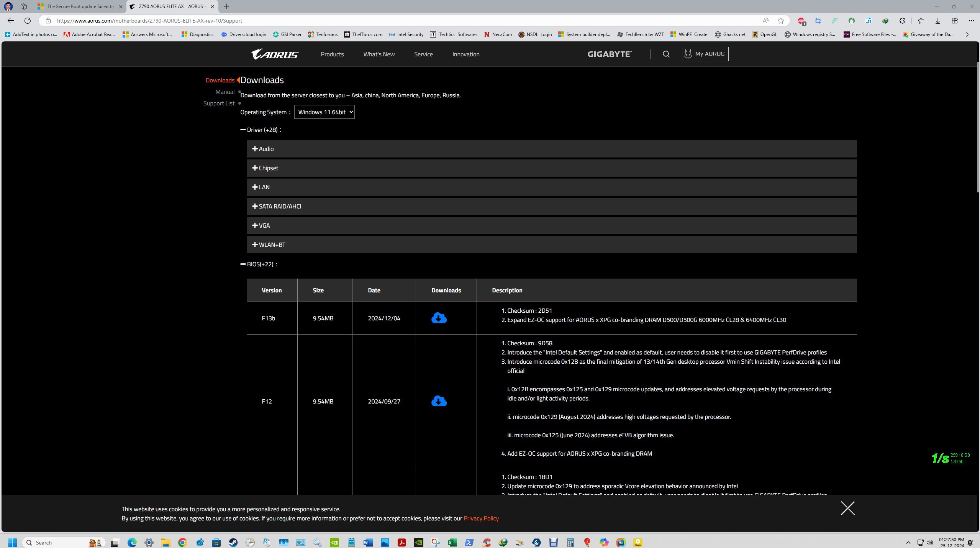Image resolution: width=980 pixels, height=548 pixels.
Task: Open Microsoft Word from taskbar
Action: pos(368,542)
